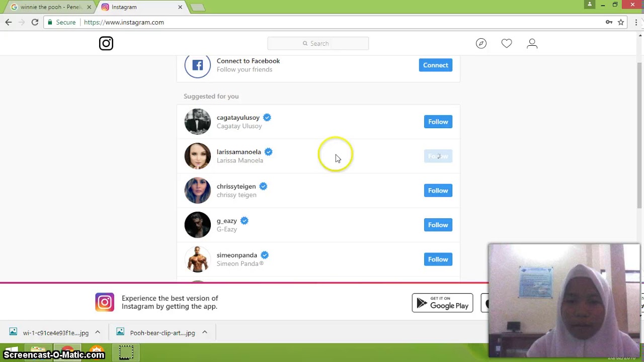Image resolution: width=644 pixels, height=362 pixels.
Task: Click the 'Connect to Facebook' title text
Action: pyautogui.click(x=249, y=61)
